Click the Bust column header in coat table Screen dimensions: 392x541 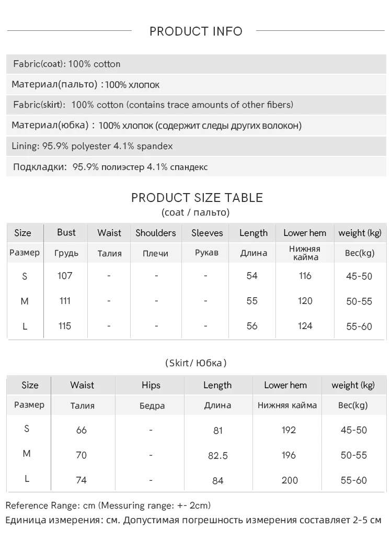pos(66,233)
